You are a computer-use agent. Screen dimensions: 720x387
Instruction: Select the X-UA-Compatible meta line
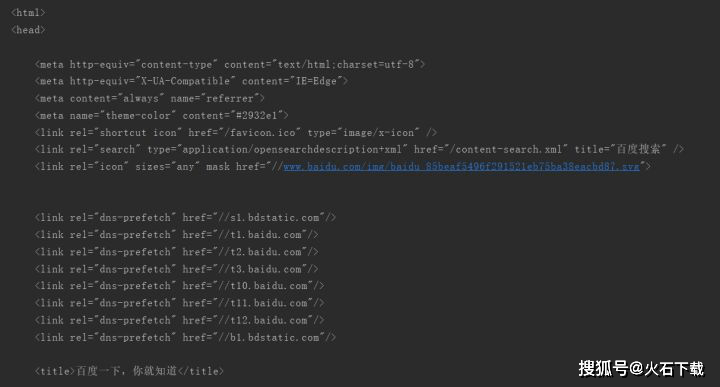point(191,81)
